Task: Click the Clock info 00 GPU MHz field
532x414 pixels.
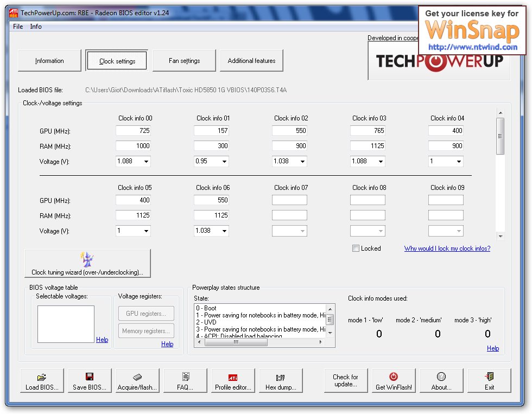Action: 134,131
